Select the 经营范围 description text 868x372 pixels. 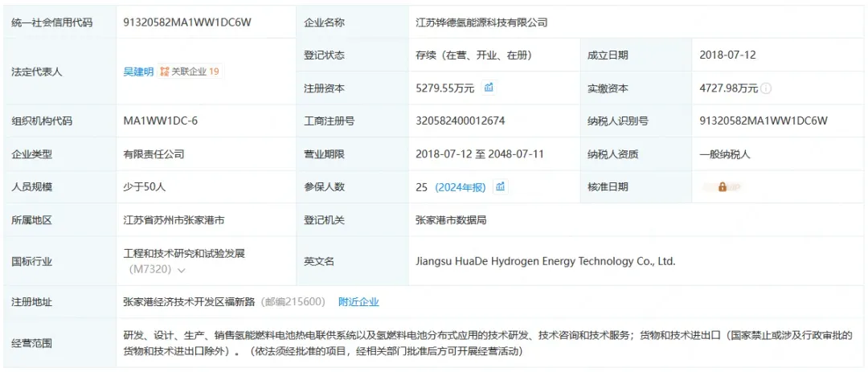[488, 342]
